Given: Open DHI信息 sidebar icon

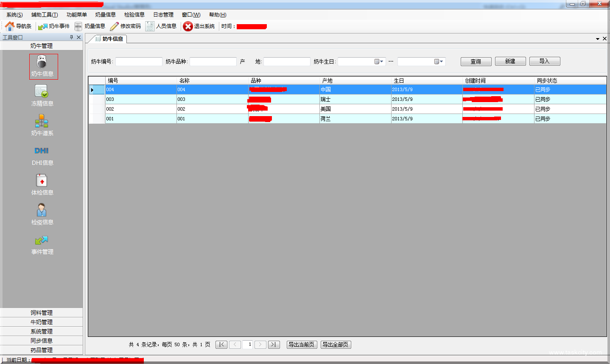Looking at the screenshot, I should (x=42, y=151).
